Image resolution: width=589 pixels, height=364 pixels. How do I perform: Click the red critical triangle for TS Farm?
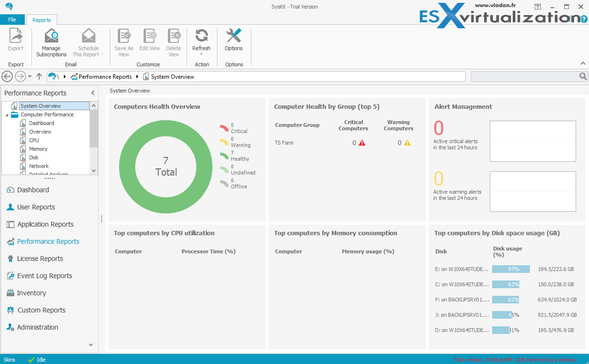362,143
